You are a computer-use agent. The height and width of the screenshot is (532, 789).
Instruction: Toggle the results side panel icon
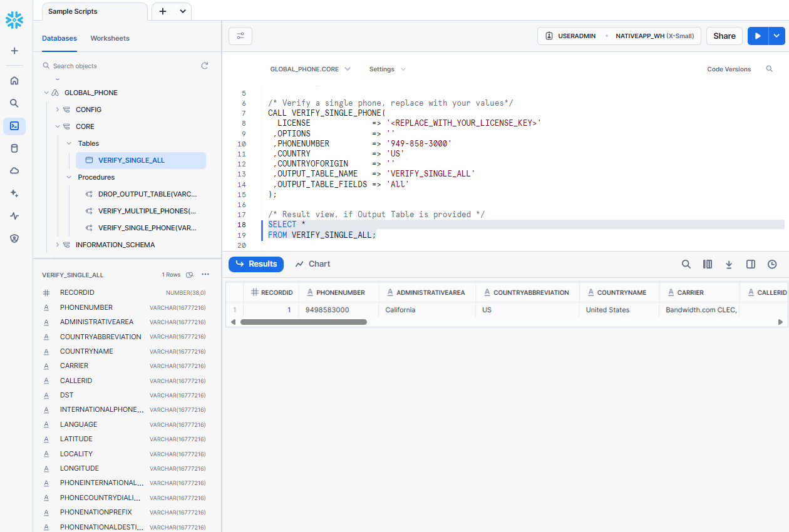coord(751,264)
